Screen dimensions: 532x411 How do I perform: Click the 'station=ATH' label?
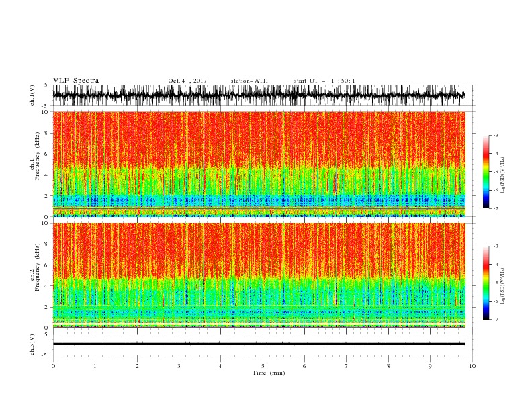click(x=249, y=81)
